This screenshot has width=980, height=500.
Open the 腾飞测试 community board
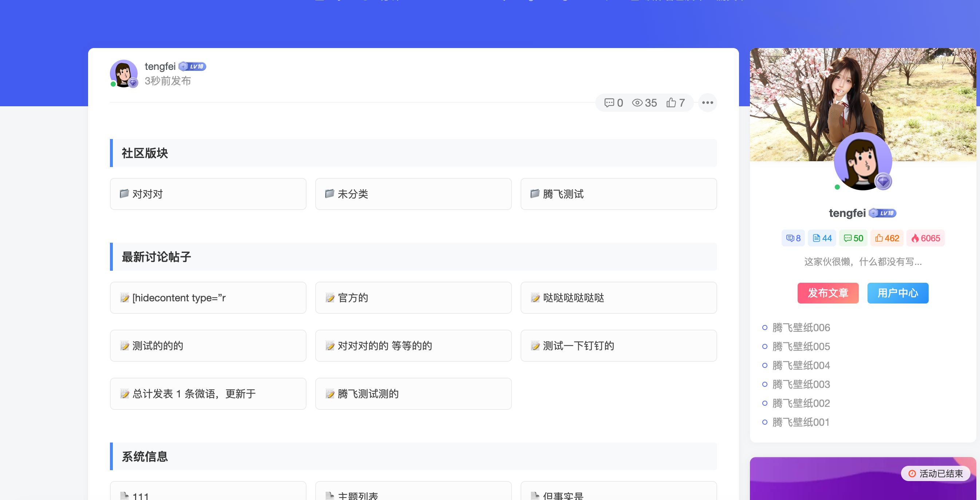tap(619, 194)
